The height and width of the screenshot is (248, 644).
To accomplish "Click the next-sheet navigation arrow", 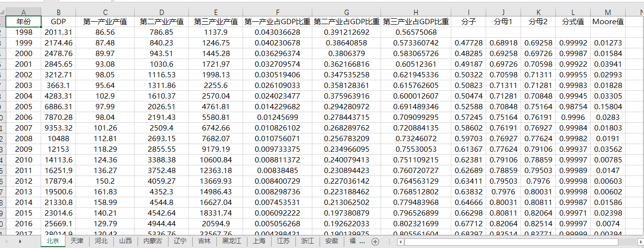I will coord(20,241).
